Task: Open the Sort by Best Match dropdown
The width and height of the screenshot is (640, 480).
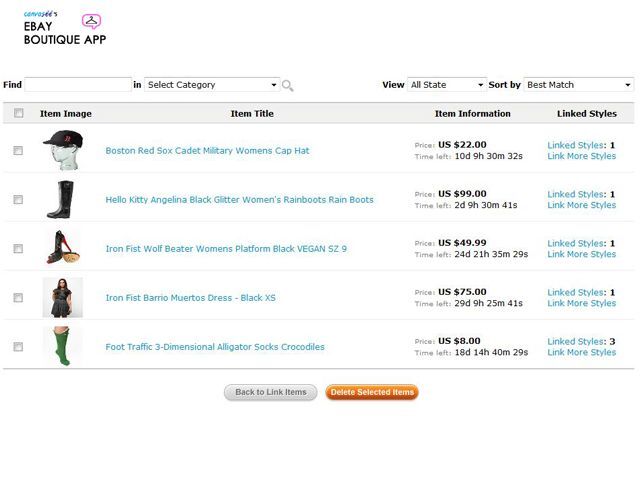Action: coord(578,85)
